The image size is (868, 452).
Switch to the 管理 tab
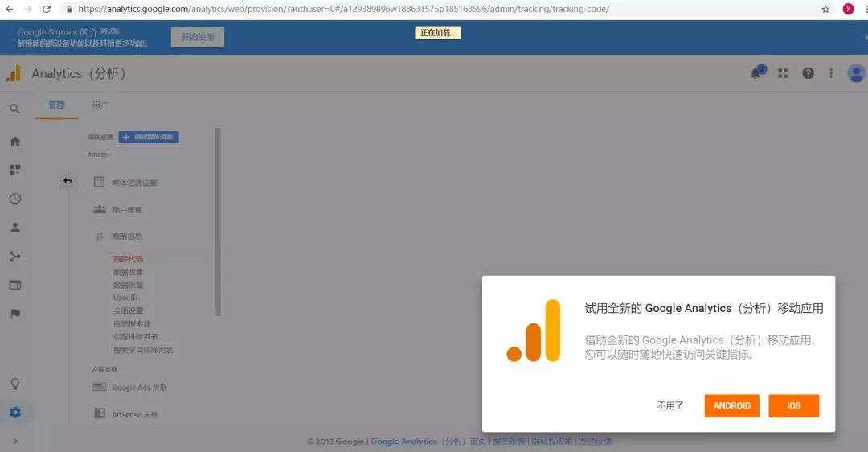pyautogui.click(x=56, y=105)
